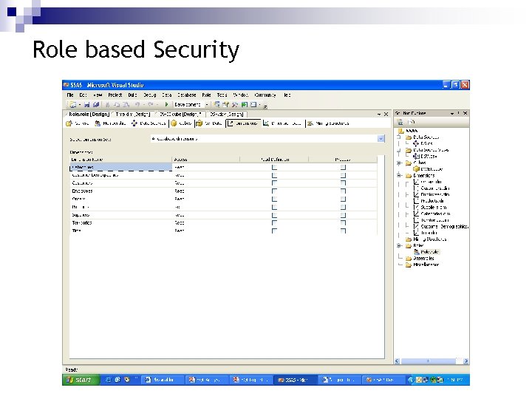
Task: Click the Access column header
Action: tap(205, 160)
